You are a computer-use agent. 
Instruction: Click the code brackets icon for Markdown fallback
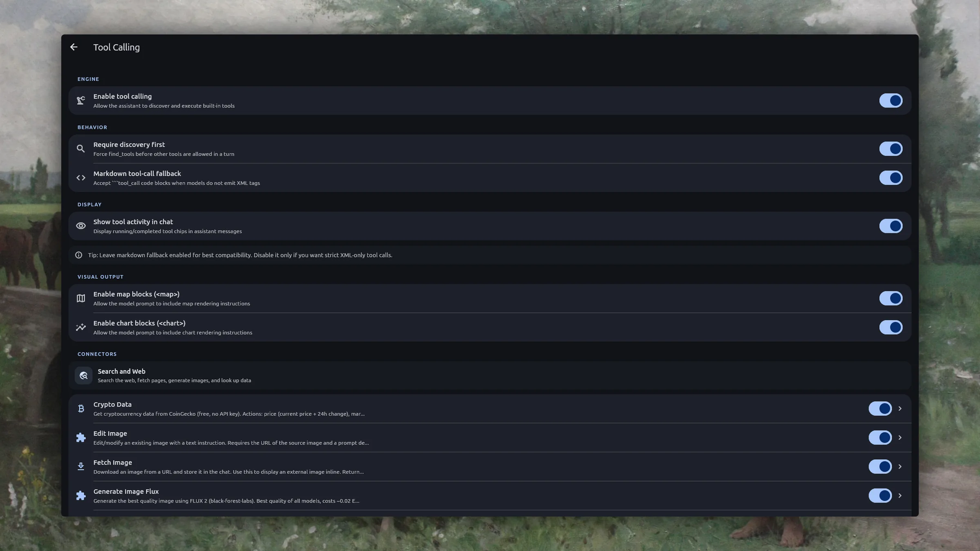pos(81,178)
